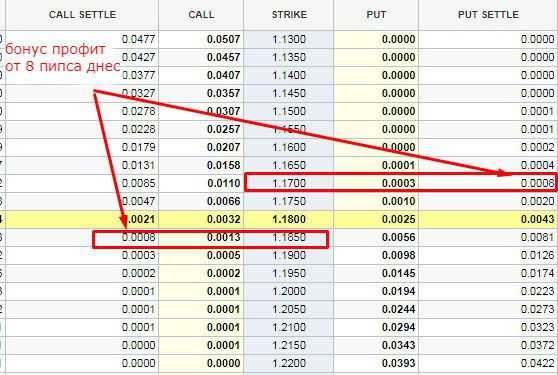Click call value 0.0257
Viewport: 558px width, 375px height.
pos(223,129)
